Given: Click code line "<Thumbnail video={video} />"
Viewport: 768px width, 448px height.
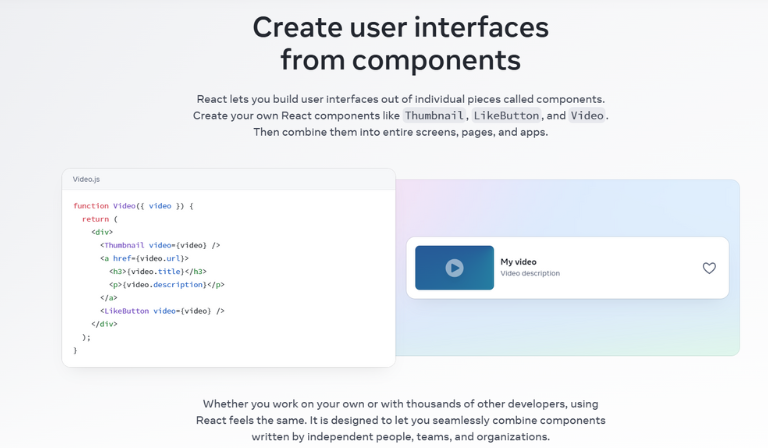Looking at the screenshot, I should pyautogui.click(x=160, y=245).
